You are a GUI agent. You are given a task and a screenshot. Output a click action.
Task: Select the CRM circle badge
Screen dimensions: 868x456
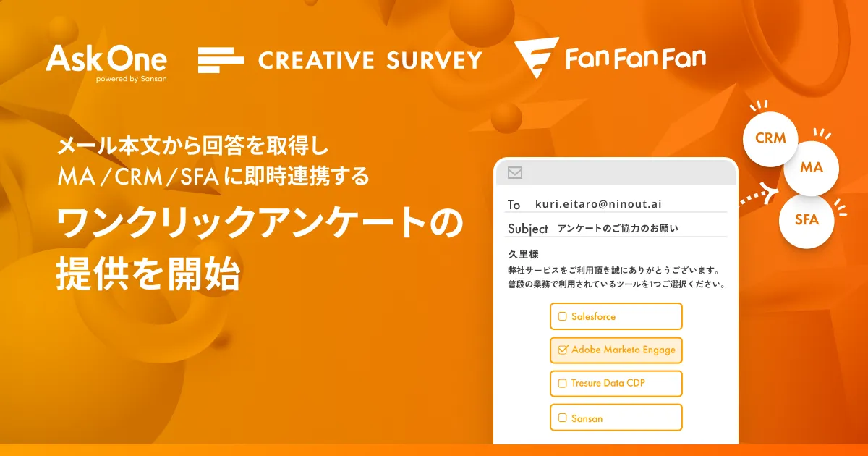pyautogui.click(x=770, y=138)
